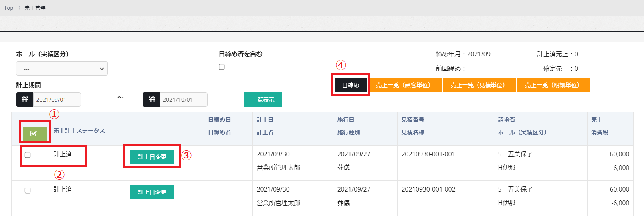Viewport: 644px width, 222px height.
Task: Click the 売上計上ステータス column header
Action: [79, 131]
